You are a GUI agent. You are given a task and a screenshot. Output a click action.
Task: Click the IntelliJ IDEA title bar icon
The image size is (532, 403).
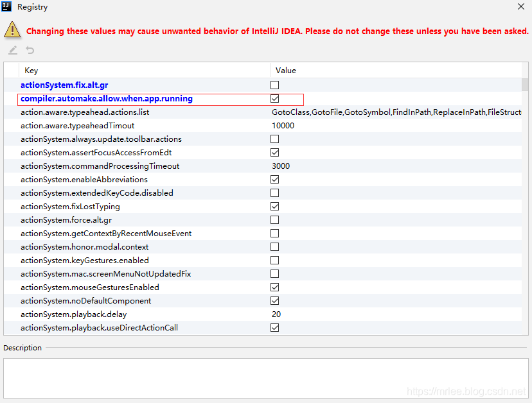pos(8,7)
